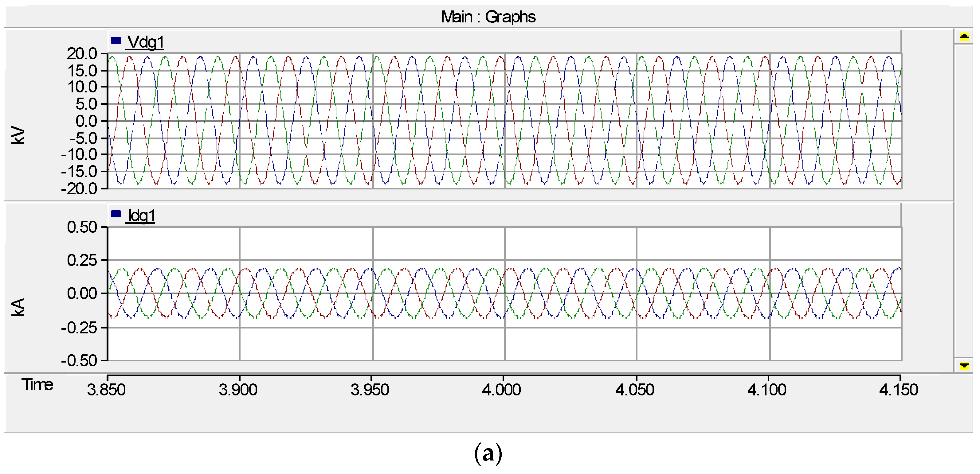Select the Idg1 curve label
980x474 pixels.
[x=141, y=216]
